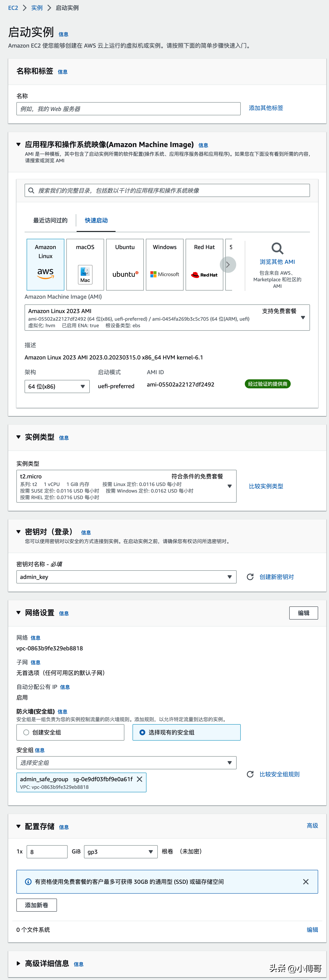Image resolution: width=329 pixels, height=980 pixels.
Task: Select the existing security group radio option
Action: coord(142,732)
